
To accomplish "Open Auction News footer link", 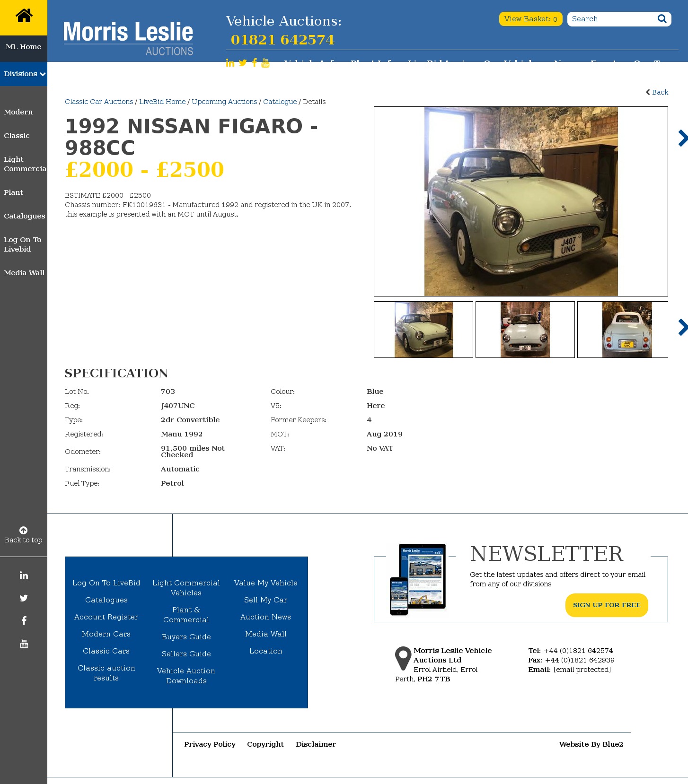I will tap(266, 617).
